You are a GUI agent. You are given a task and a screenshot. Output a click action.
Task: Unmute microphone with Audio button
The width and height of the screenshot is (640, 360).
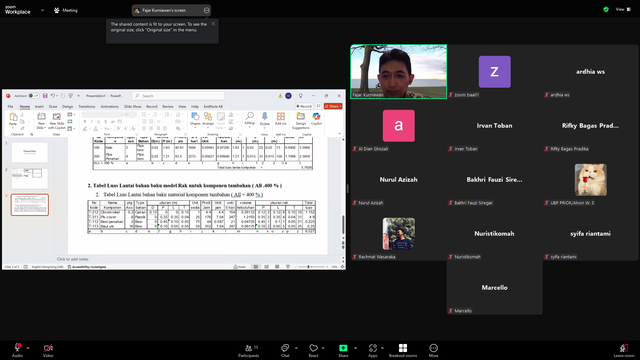click(17, 350)
